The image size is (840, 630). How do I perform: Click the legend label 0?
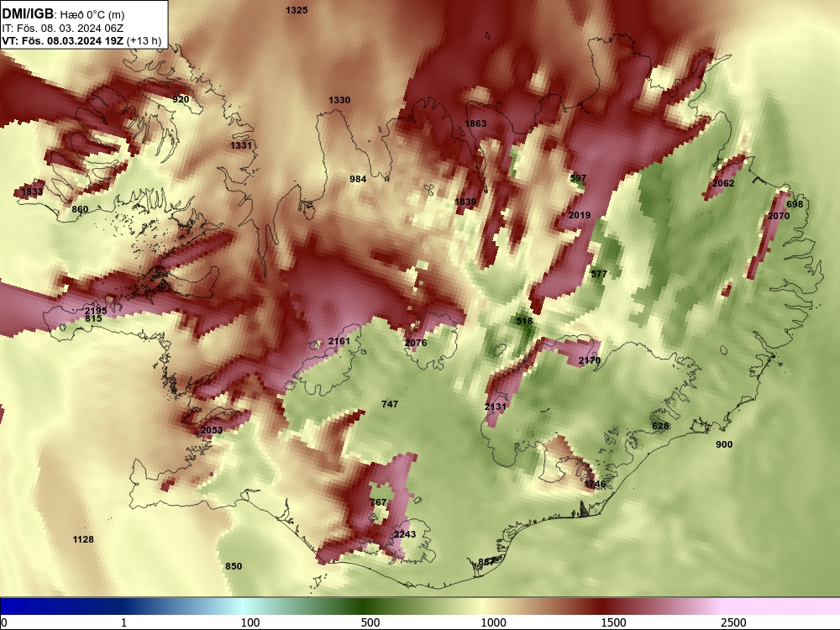(5, 622)
